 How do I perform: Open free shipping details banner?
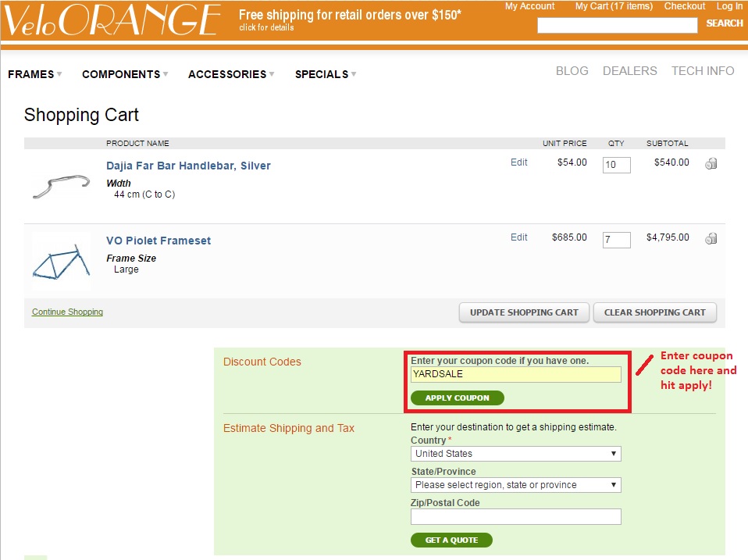pos(350,20)
